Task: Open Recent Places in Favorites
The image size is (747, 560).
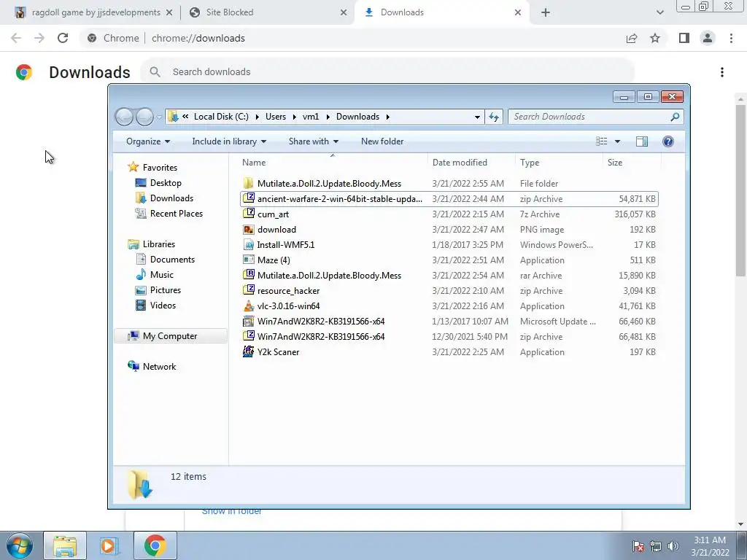Action: coord(177,214)
